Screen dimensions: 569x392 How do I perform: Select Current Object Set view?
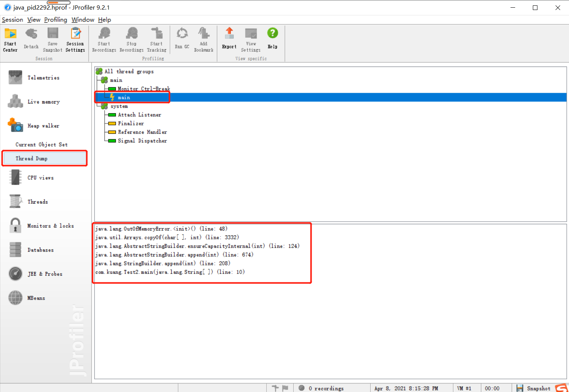tap(42, 145)
